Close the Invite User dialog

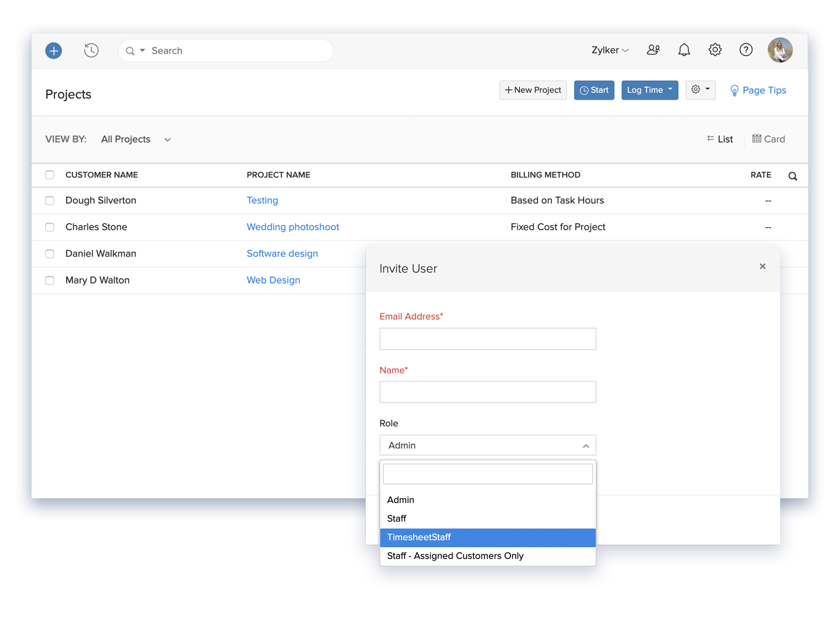(x=762, y=267)
